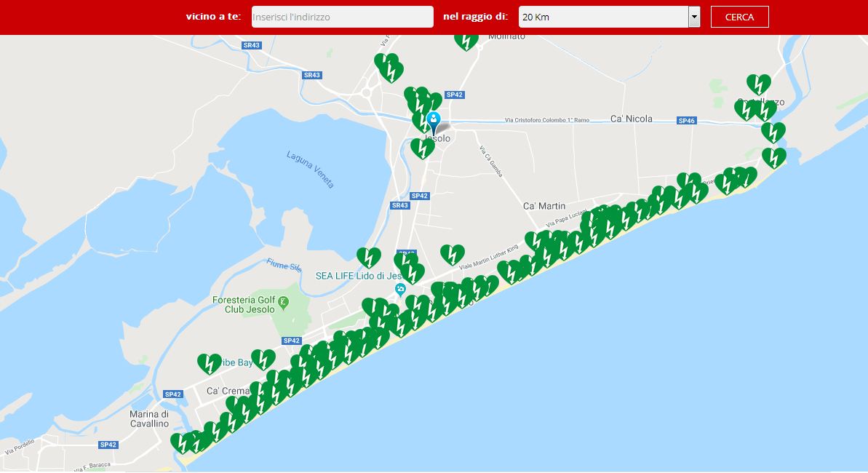Select the defibrillator heart marker near Molinato
The width and height of the screenshot is (868, 473).
click(466, 42)
